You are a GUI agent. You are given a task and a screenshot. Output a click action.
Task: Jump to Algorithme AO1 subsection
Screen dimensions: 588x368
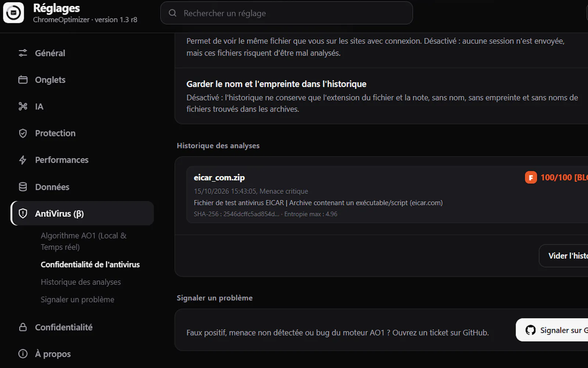click(83, 241)
